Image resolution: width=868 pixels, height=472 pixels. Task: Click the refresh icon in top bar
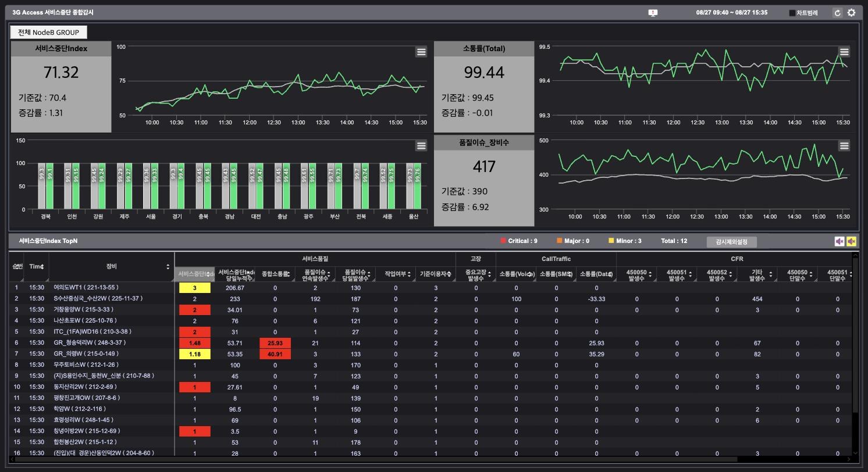pyautogui.click(x=837, y=13)
